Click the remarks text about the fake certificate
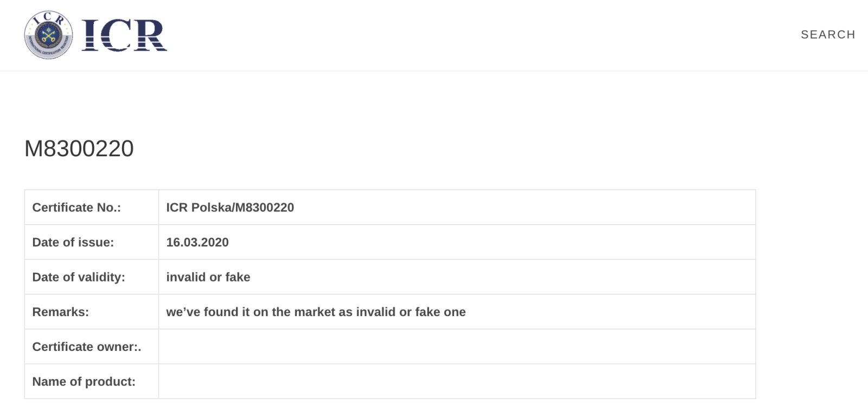868x417 pixels. click(x=316, y=312)
